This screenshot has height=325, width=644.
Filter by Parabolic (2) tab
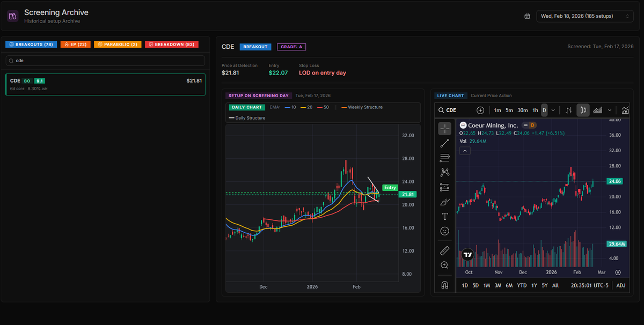[x=118, y=44]
